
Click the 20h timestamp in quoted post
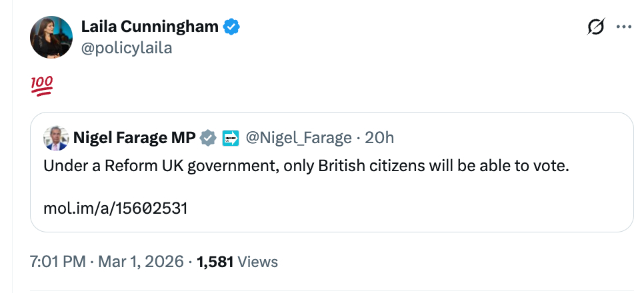(380, 138)
